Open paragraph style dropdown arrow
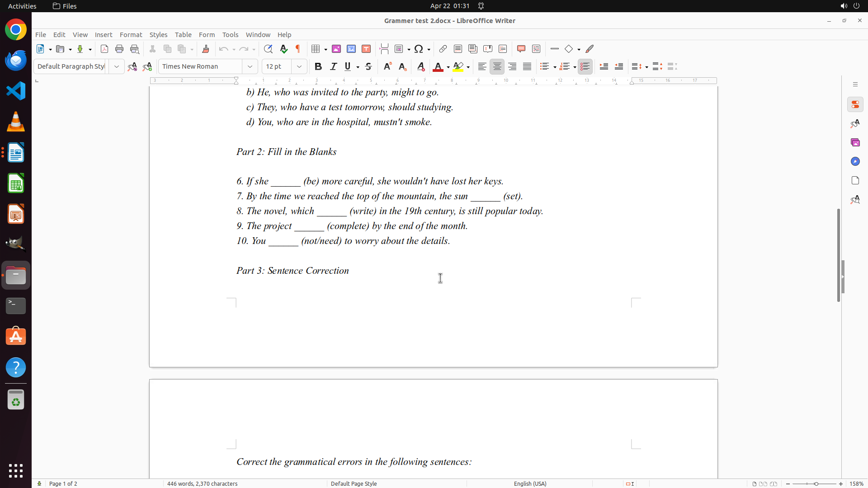The width and height of the screenshot is (868, 488). coord(117,66)
